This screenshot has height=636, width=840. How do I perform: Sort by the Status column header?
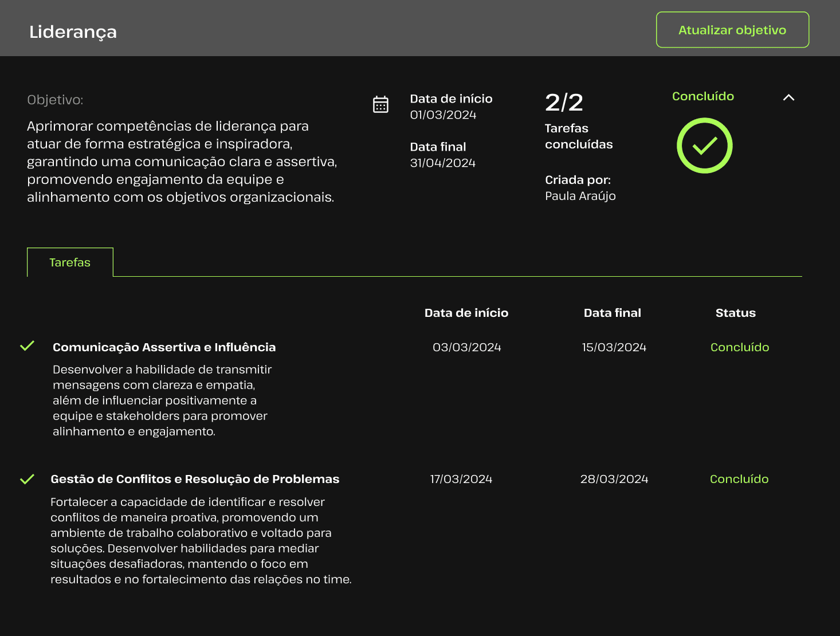coord(735,313)
